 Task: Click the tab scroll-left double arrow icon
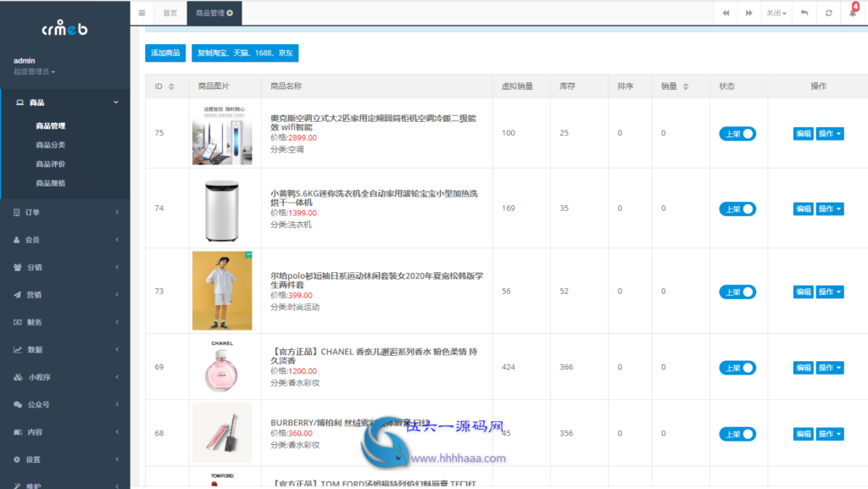[x=726, y=13]
